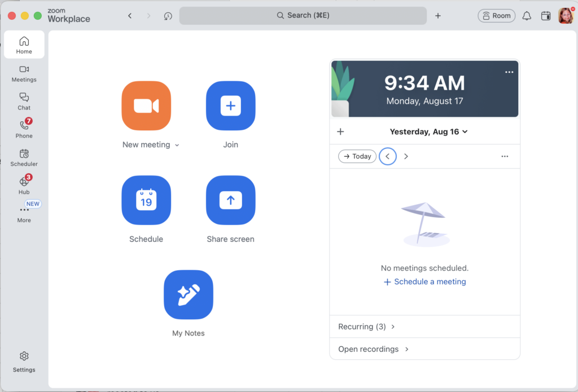Open the calendar icon in top bar

coord(546,15)
